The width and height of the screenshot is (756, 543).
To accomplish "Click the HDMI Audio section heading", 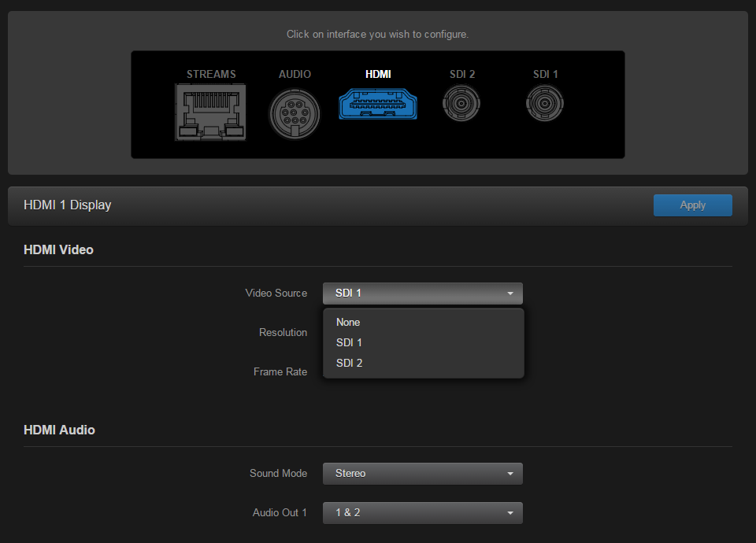I will click(x=59, y=430).
